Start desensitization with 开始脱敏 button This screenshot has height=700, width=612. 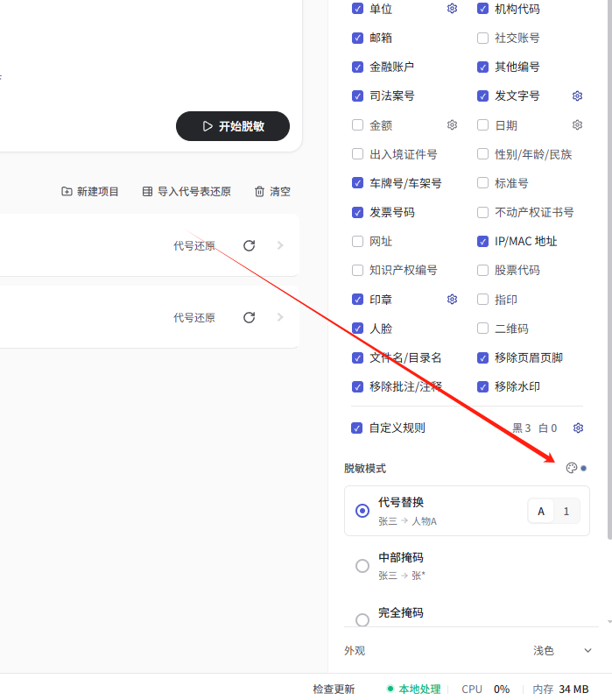pos(233,126)
